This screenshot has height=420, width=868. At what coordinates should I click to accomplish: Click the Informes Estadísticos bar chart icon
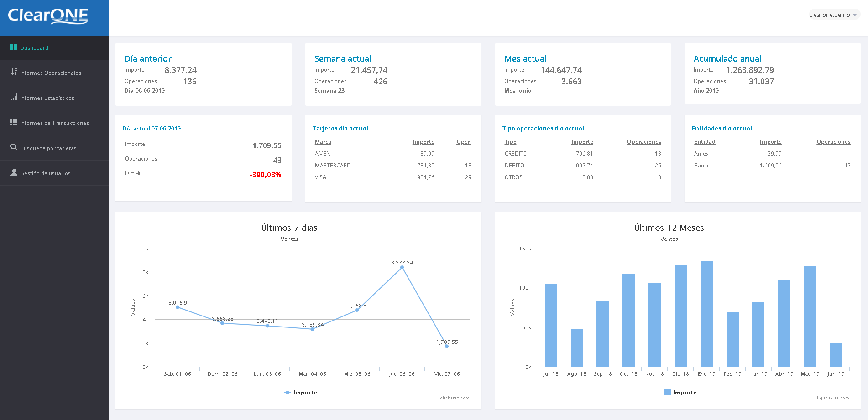14,97
